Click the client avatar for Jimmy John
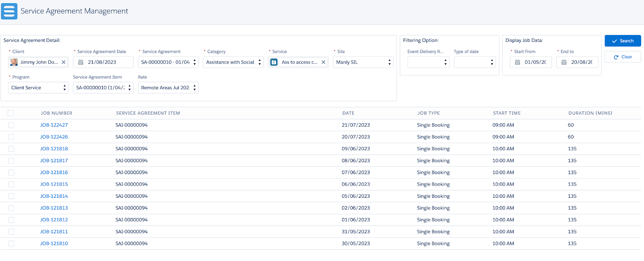The image size is (644, 261). pyautogui.click(x=14, y=62)
